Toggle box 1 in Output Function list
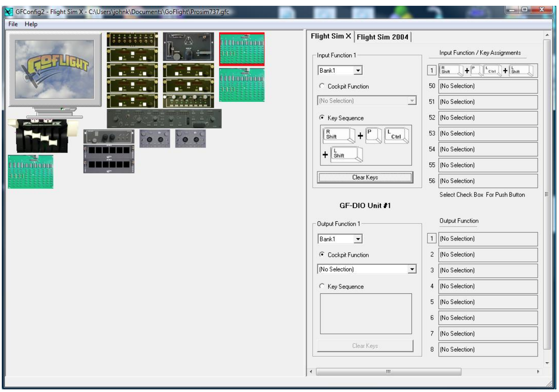Screen dimensions: 559x392 [x=431, y=239]
